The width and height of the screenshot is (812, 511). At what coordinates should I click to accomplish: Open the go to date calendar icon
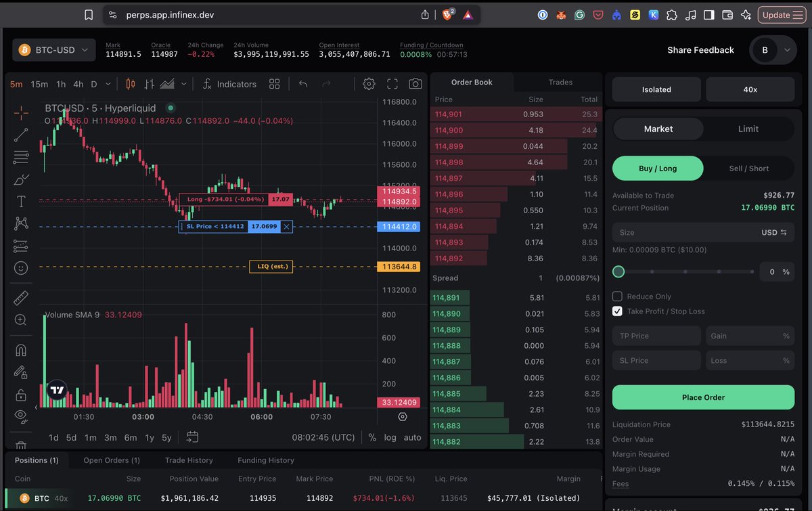point(192,437)
